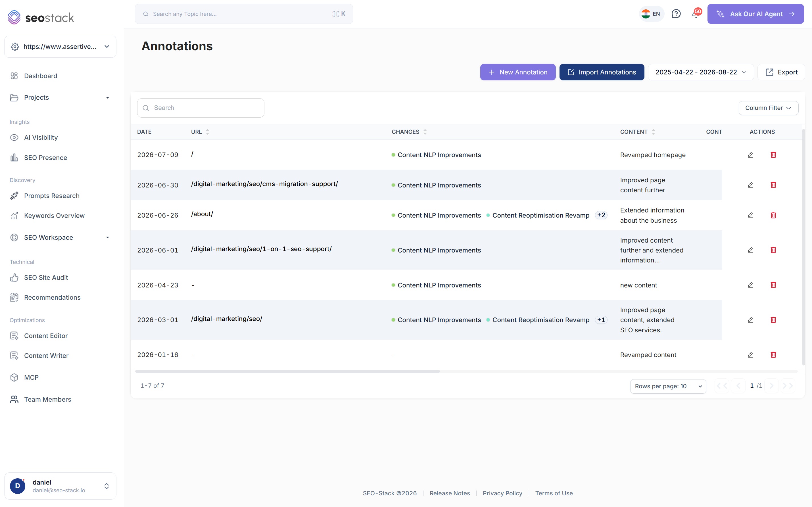812x507 pixels.
Task: Open Release Notes link
Action: (450, 493)
